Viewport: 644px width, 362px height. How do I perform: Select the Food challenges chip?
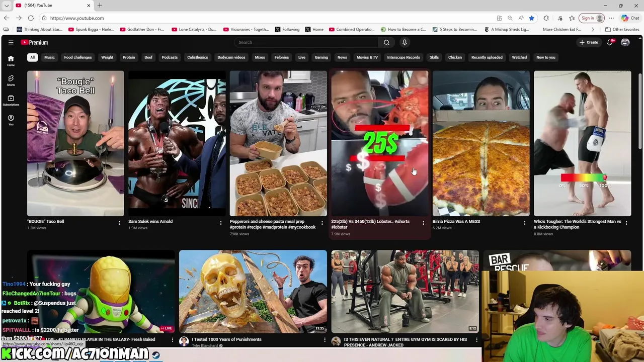tap(78, 57)
